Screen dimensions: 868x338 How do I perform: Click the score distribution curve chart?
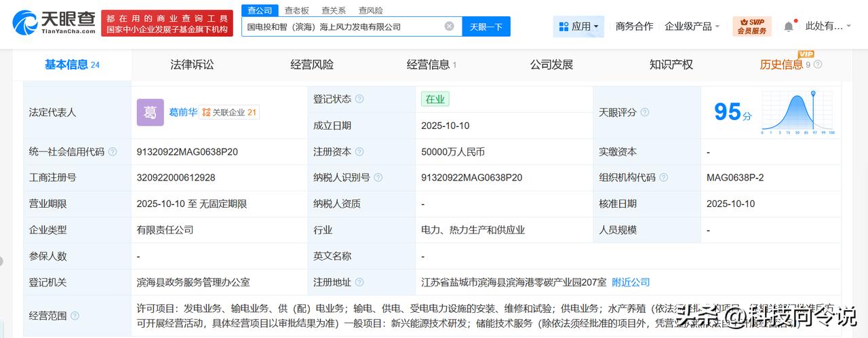(x=797, y=113)
